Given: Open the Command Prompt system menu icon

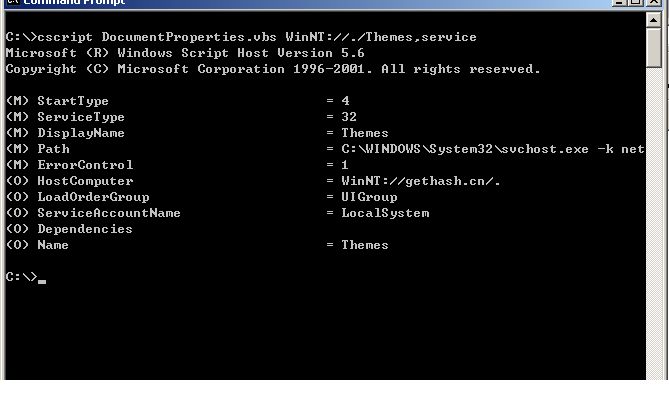Looking at the screenshot, I should (x=13, y=2).
